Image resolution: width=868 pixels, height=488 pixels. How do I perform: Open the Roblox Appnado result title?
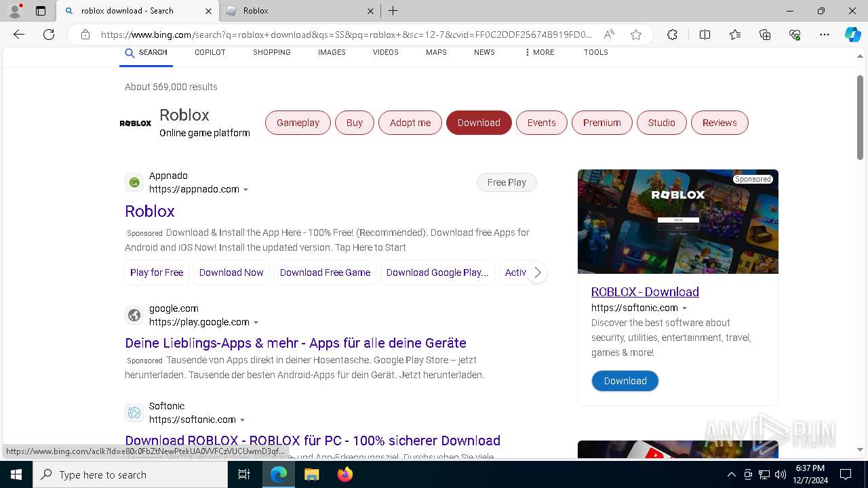click(x=150, y=211)
